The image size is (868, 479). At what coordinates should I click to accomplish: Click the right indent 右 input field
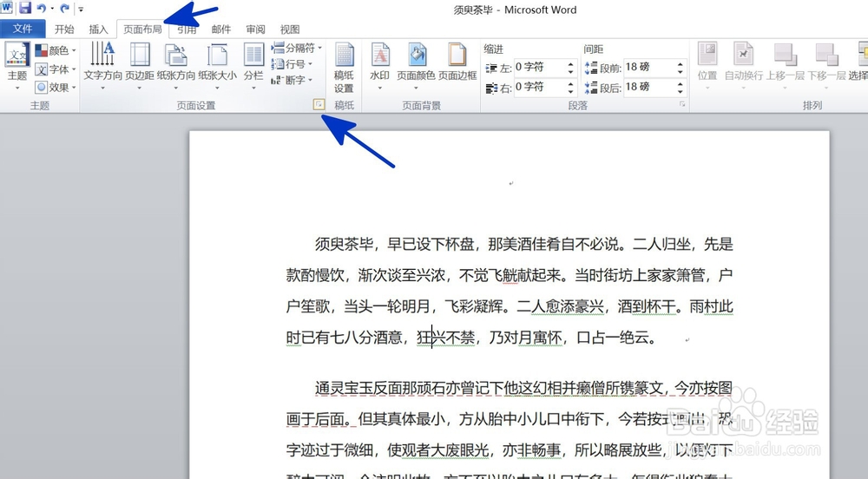(540, 88)
